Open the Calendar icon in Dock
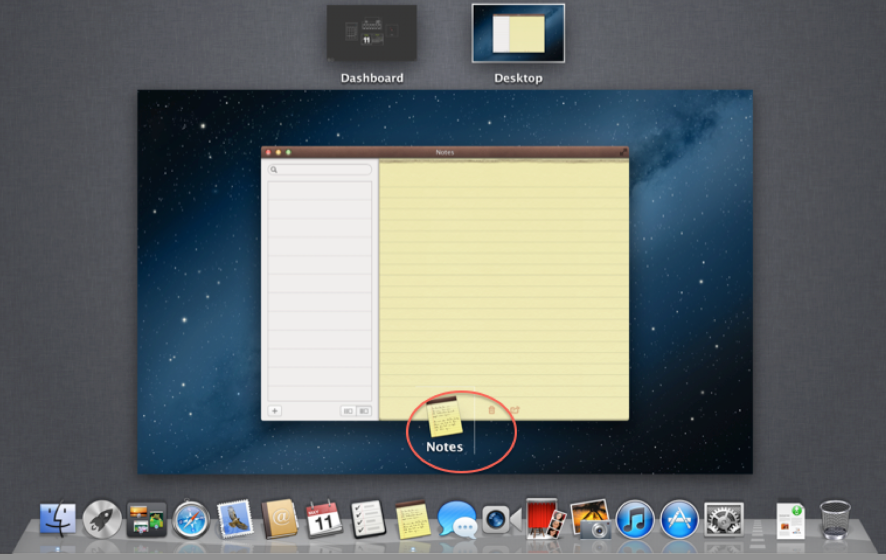 324,520
